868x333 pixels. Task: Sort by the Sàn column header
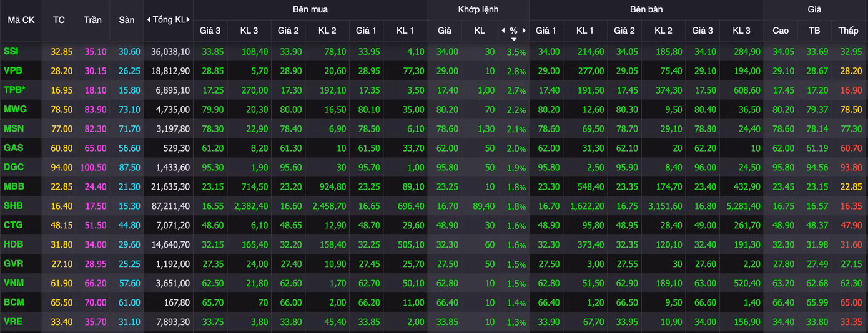pyautogui.click(x=126, y=20)
